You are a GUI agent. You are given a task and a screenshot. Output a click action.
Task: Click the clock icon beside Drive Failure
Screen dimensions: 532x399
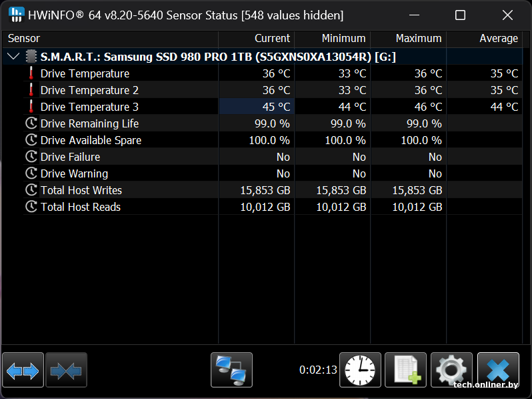tap(31, 157)
